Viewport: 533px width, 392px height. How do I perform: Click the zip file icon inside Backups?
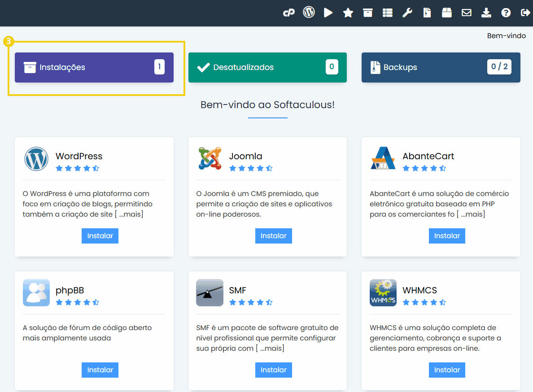point(375,67)
